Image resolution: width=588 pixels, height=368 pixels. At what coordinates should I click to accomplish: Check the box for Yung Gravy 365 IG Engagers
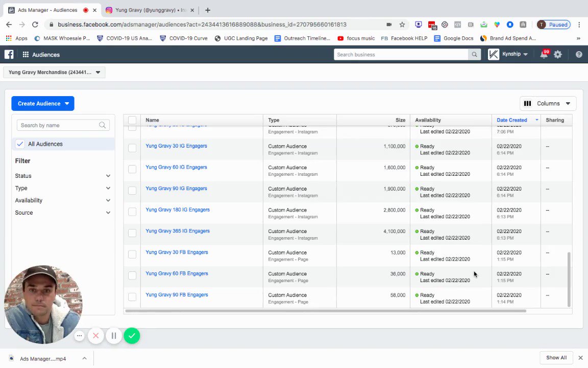(x=132, y=233)
